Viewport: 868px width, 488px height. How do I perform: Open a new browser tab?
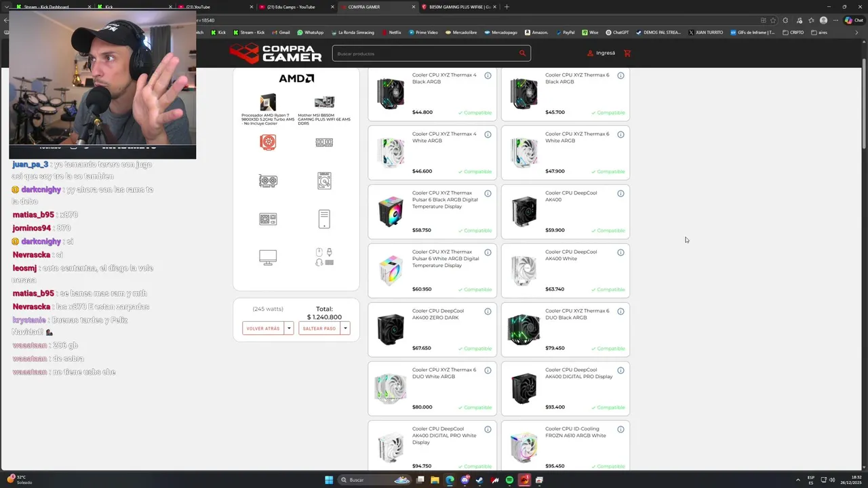507,7
